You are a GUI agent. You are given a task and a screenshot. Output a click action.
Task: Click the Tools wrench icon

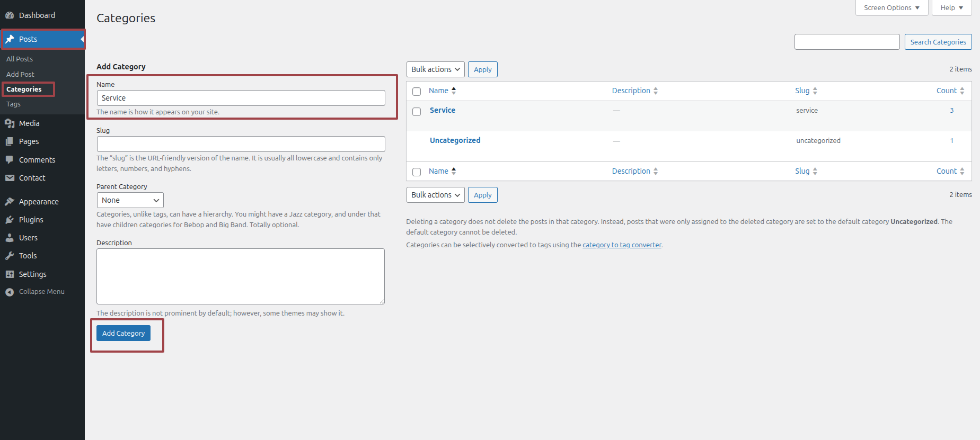click(x=10, y=256)
